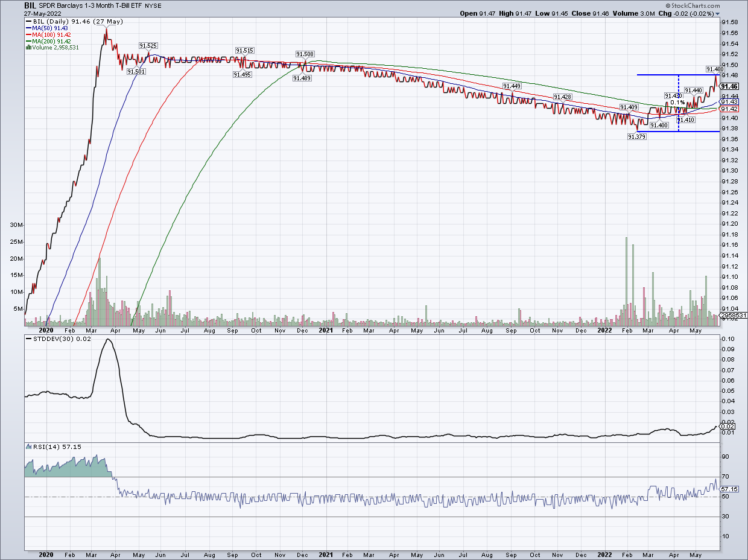Click the 91.525 price peak label
Image resolution: width=748 pixels, height=560 pixels.
[x=148, y=46]
